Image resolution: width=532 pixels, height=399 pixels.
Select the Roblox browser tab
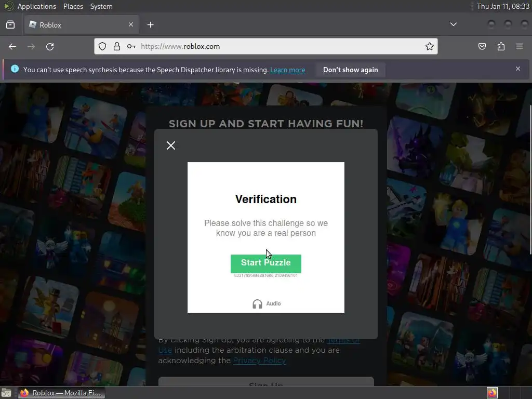pyautogui.click(x=81, y=24)
